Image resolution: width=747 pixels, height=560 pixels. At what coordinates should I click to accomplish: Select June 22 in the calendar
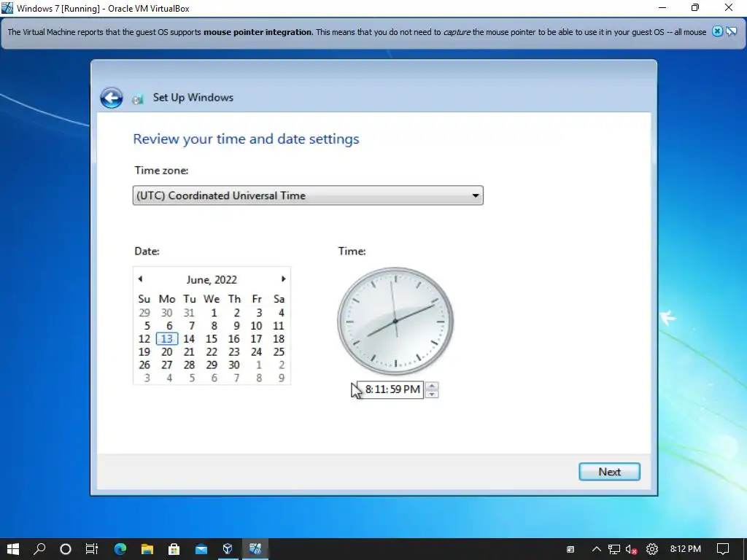(x=212, y=352)
